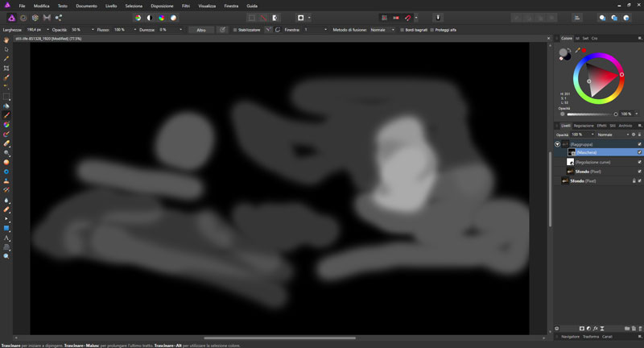
Task: Select the Clone Brush stamp tool
Action: pyautogui.click(x=6, y=180)
